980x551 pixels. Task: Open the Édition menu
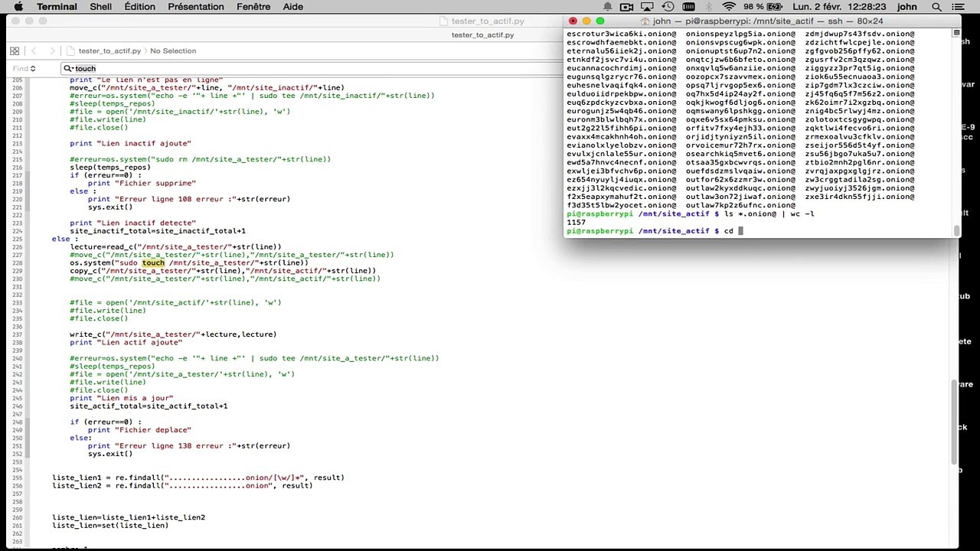tap(139, 7)
